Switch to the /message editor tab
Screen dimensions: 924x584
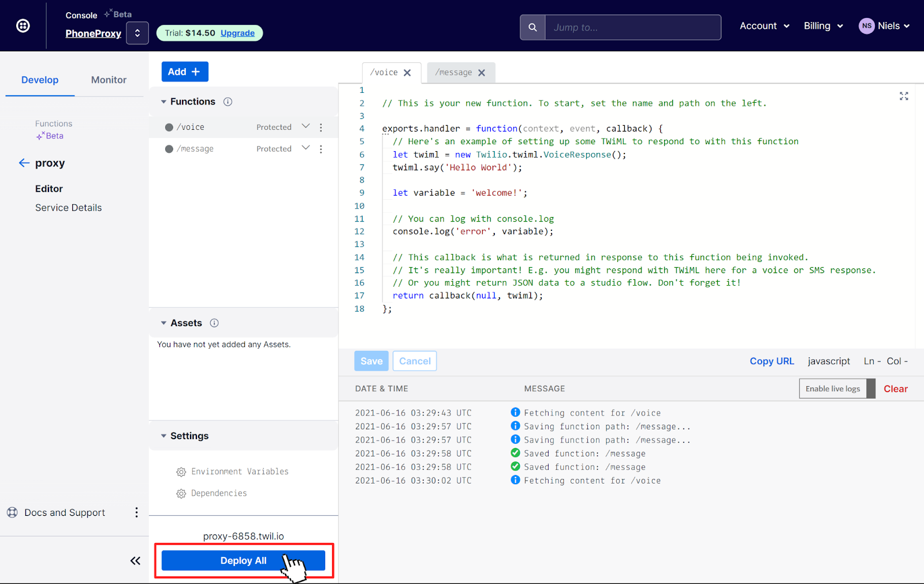453,73
